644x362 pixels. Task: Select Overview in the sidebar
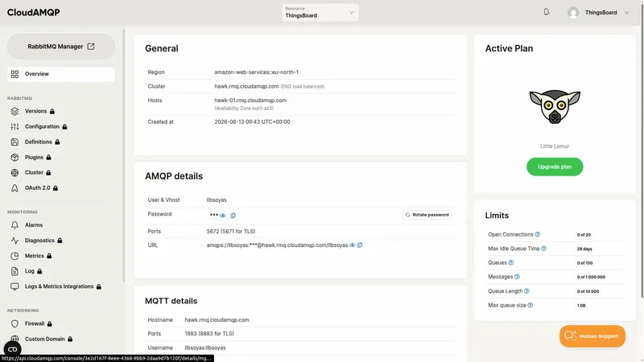point(61,74)
